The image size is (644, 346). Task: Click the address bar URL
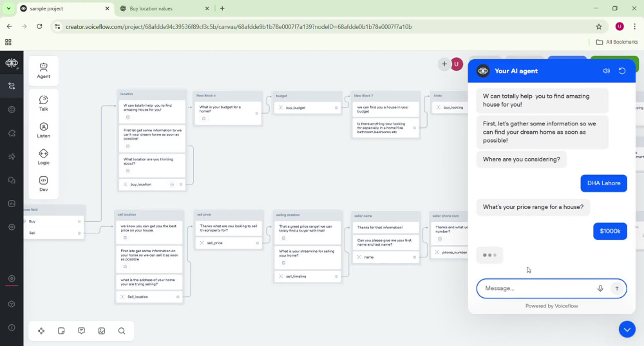(239, 26)
